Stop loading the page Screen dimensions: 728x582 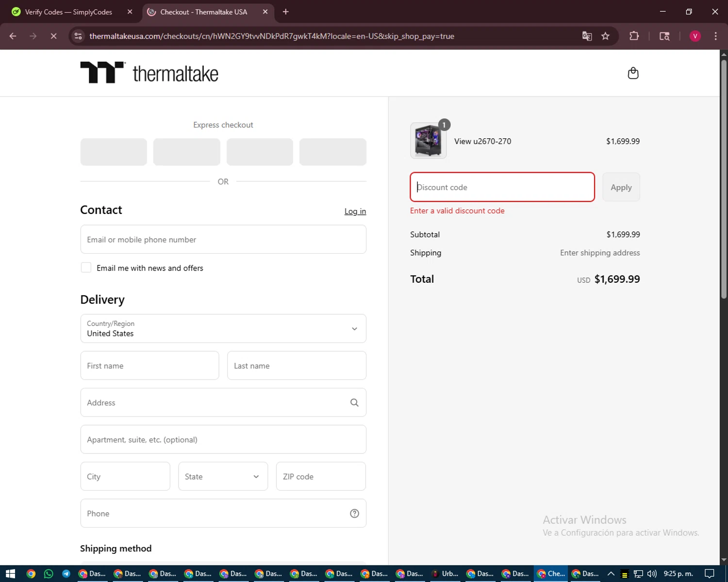click(x=53, y=36)
